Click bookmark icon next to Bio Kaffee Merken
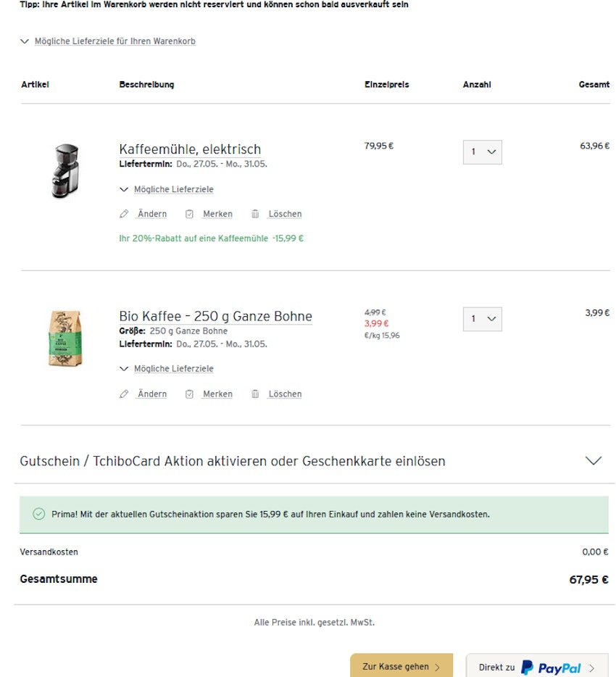Image resolution: width=616 pixels, height=677 pixels. [189, 394]
